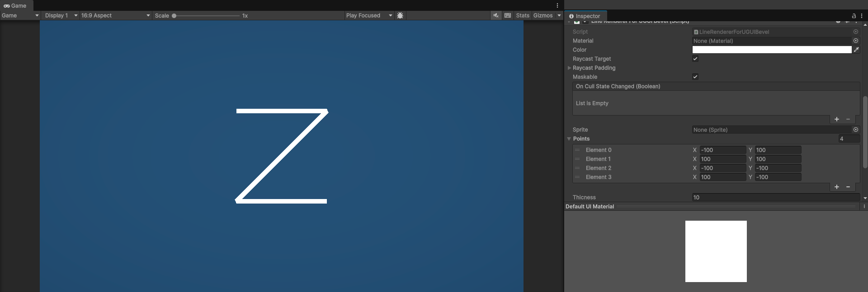This screenshot has width=868, height=292.
Task: Open Sprite object picker circle
Action: (856, 130)
